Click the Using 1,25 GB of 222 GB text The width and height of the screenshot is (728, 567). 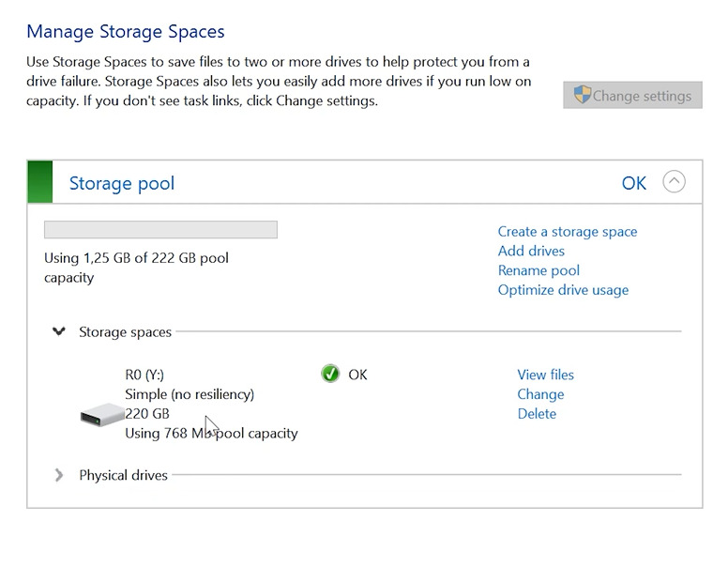point(137,268)
